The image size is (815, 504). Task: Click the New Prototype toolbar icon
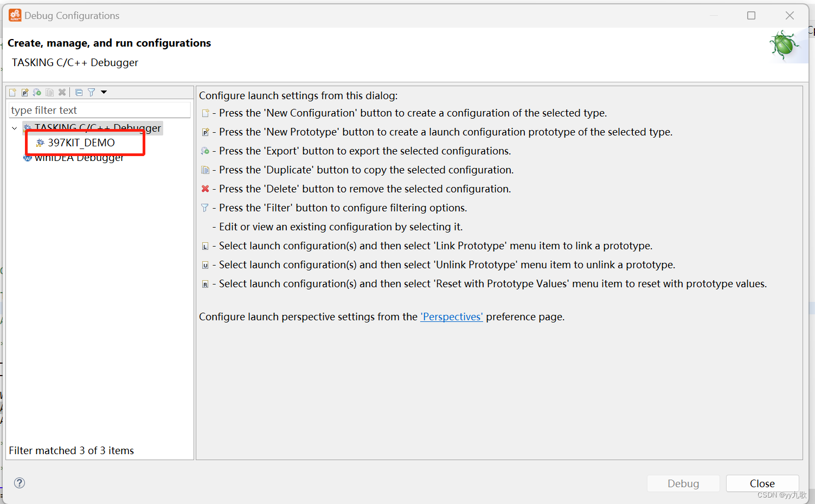[25, 92]
